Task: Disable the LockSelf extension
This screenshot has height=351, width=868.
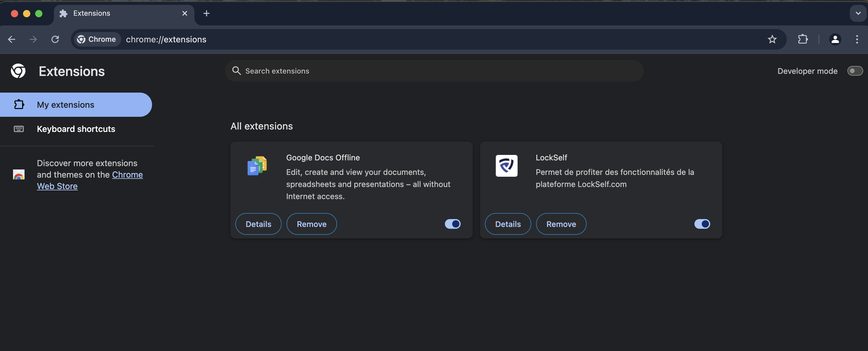Action: tap(702, 224)
